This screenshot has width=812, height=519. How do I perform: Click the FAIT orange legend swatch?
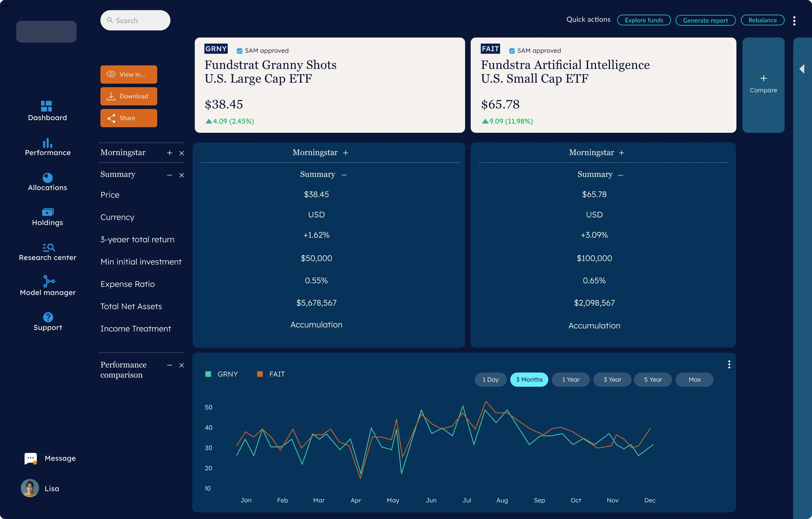coord(260,374)
